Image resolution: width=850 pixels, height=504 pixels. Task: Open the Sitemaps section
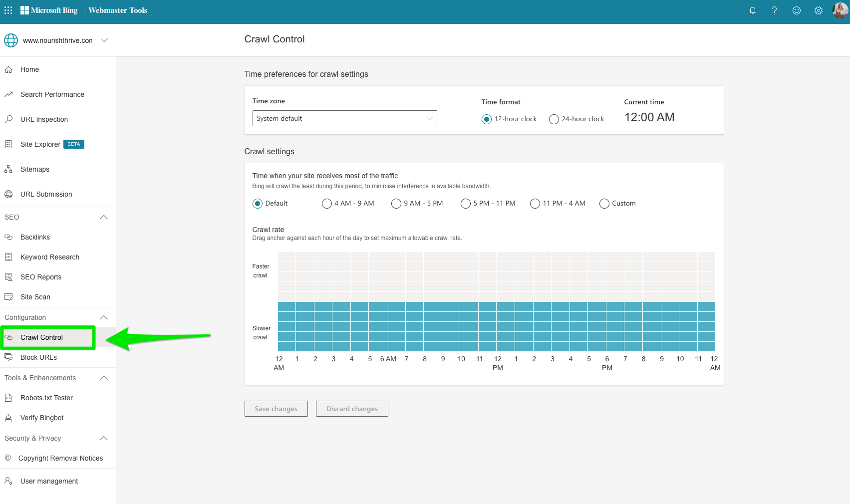click(x=34, y=169)
